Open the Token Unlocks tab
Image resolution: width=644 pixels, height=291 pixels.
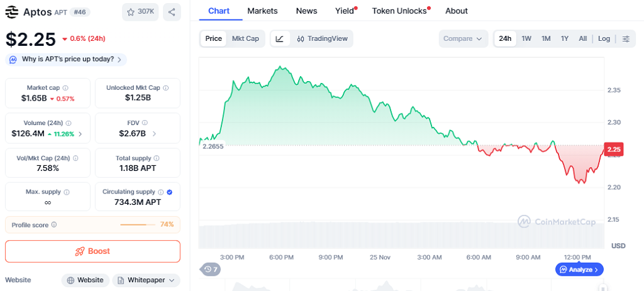coord(399,11)
